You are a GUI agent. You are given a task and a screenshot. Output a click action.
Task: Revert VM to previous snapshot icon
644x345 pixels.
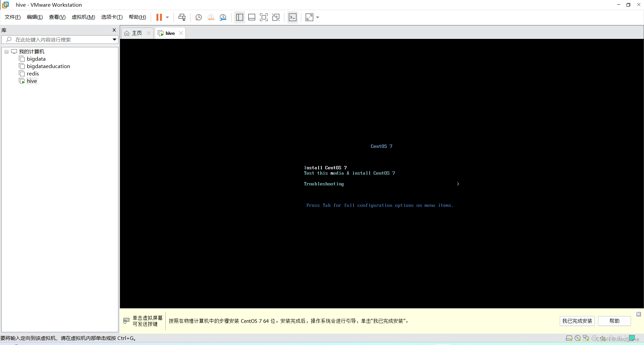pos(211,17)
